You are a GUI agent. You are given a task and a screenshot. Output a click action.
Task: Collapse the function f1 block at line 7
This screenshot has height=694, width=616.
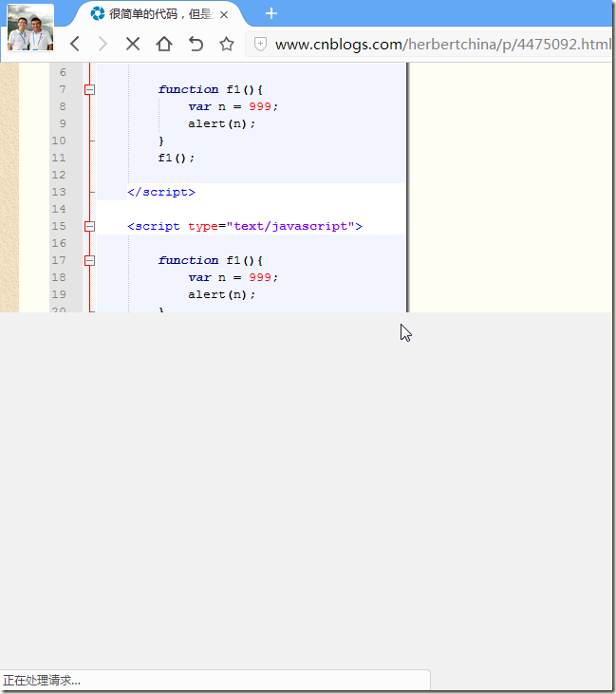[90, 90]
